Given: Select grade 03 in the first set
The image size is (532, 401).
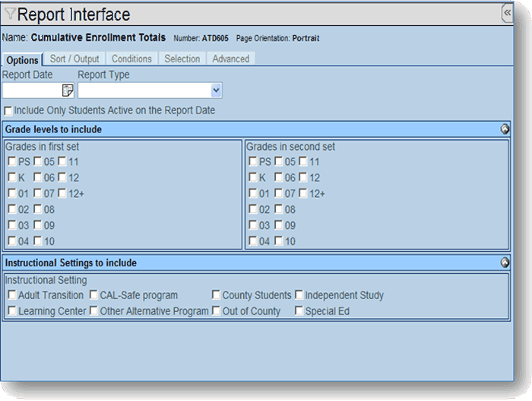Looking at the screenshot, I should 12,225.
